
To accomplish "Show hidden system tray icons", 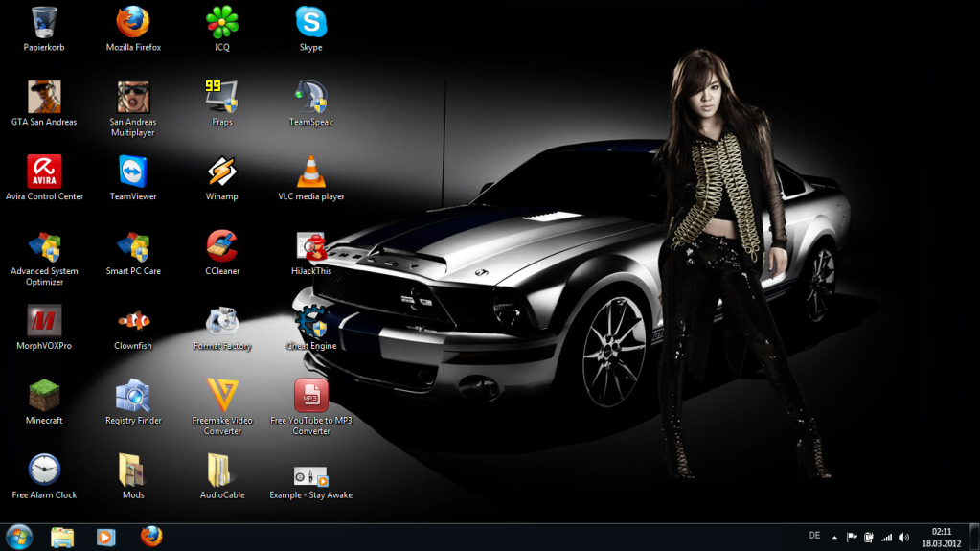I will [833, 538].
